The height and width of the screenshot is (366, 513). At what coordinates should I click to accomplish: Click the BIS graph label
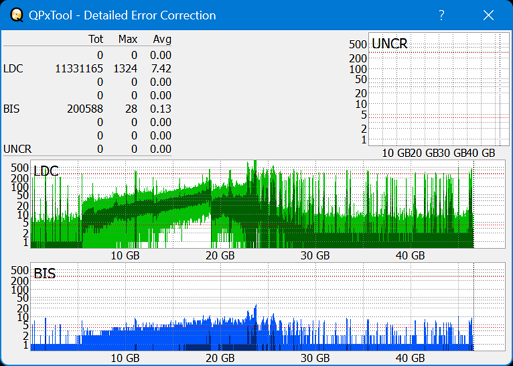(x=44, y=274)
